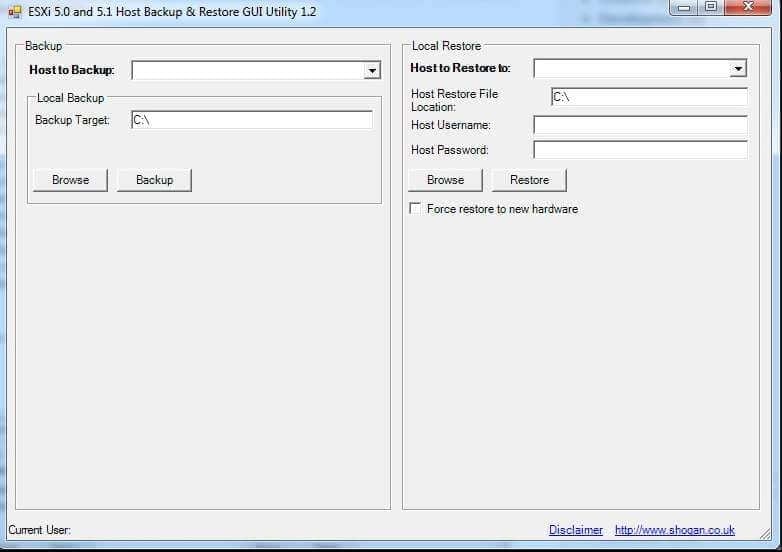
Task: Open the Disclaimer link
Action: click(x=576, y=530)
